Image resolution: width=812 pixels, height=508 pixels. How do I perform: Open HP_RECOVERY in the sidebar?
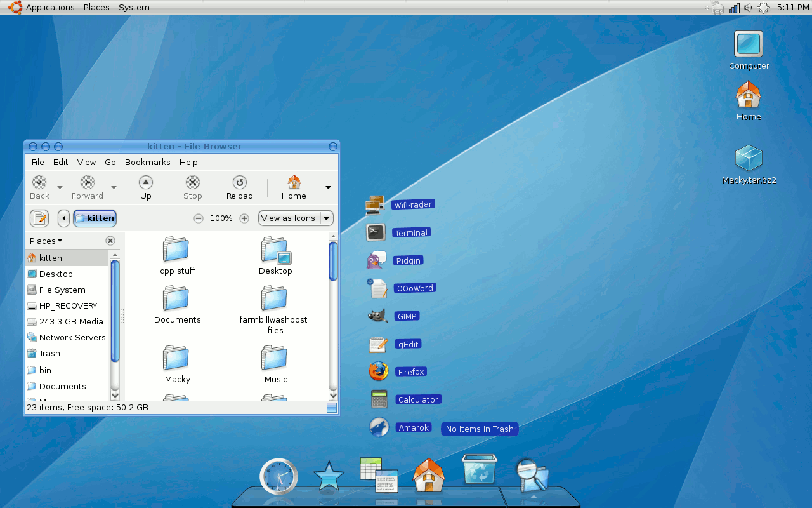tap(67, 305)
